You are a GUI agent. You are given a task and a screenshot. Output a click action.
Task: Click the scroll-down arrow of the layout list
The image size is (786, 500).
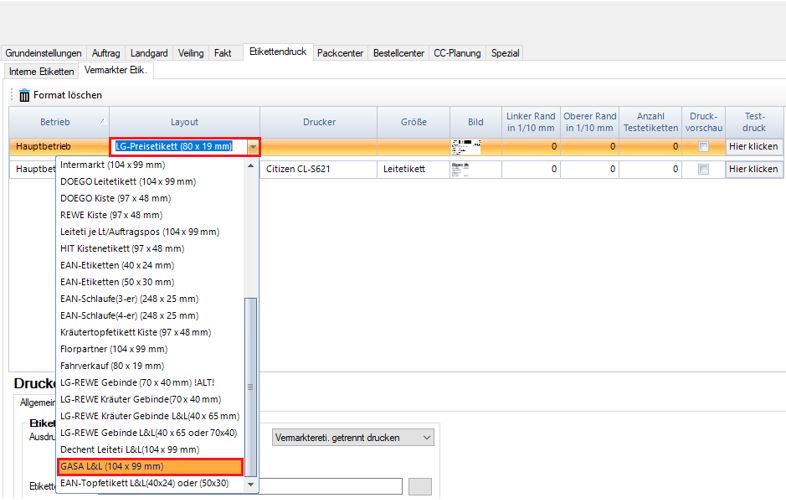(251, 484)
